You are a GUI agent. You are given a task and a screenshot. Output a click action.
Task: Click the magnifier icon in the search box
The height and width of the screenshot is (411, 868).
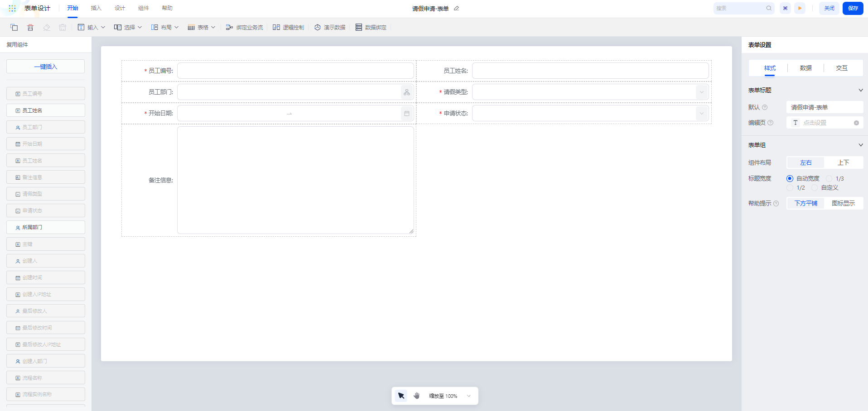coord(769,8)
